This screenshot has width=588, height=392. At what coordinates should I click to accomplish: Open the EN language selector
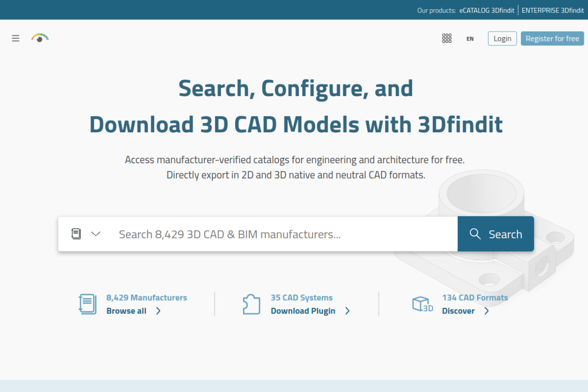pyautogui.click(x=470, y=39)
